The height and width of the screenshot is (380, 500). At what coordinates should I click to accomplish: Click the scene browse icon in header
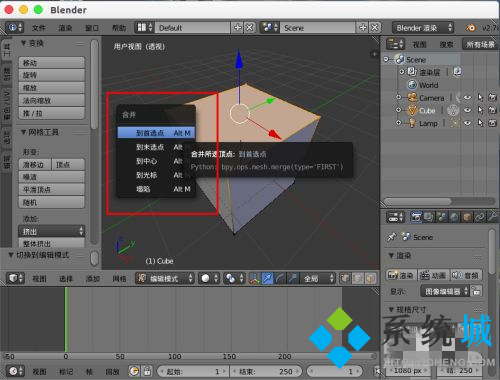click(x=269, y=27)
